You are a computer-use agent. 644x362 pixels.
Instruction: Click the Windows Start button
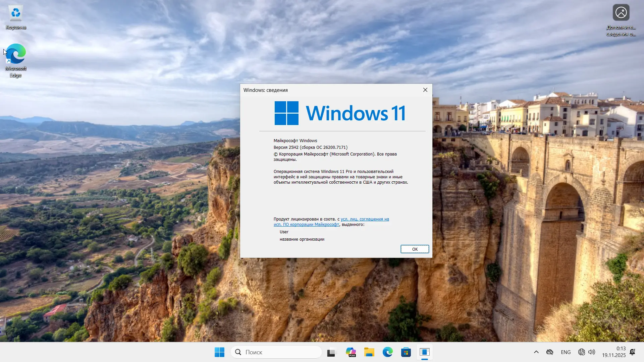pyautogui.click(x=219, y=352)
